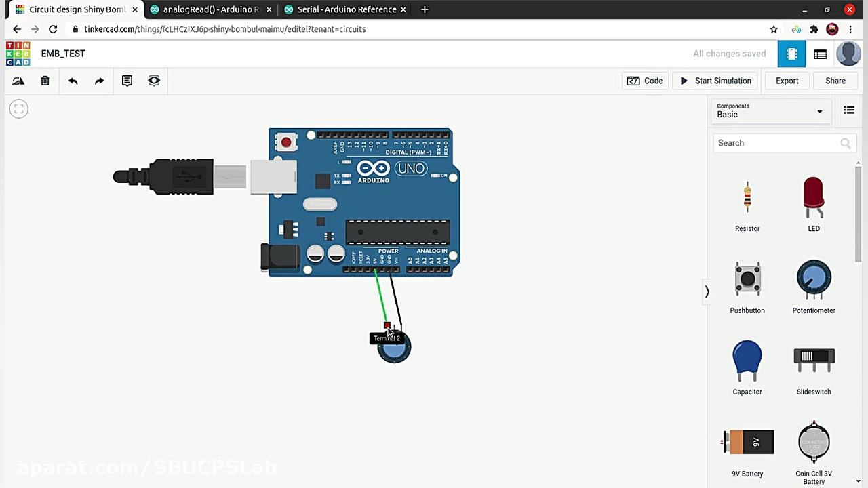Undo the last action arrow
This screenshot has height=488, width=868.
coord(73,81)
